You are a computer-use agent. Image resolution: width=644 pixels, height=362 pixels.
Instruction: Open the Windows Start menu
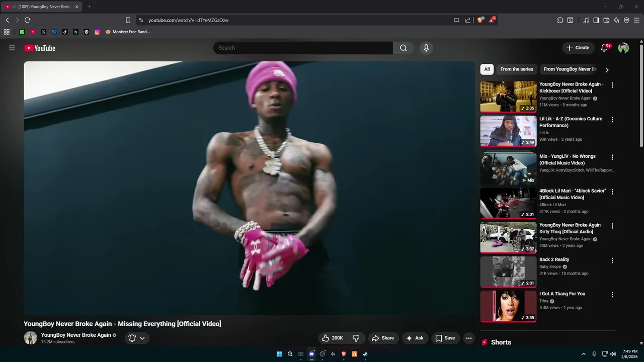coord(279,354)
